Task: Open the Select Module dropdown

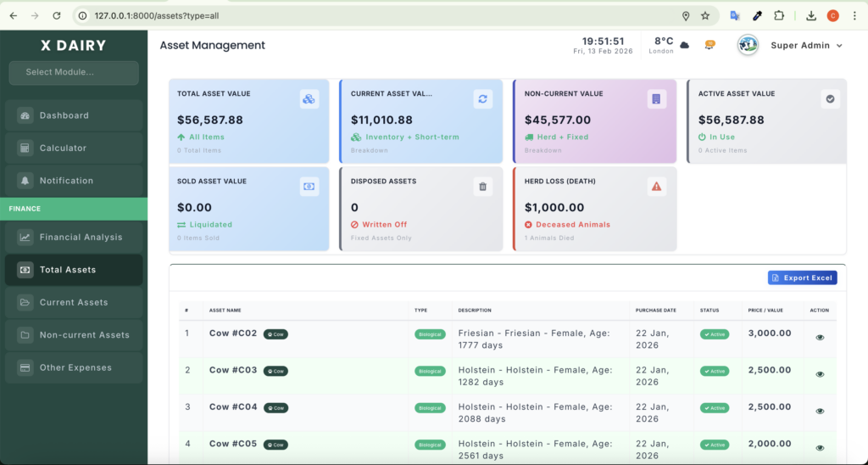Action: (x=74, y=72)
